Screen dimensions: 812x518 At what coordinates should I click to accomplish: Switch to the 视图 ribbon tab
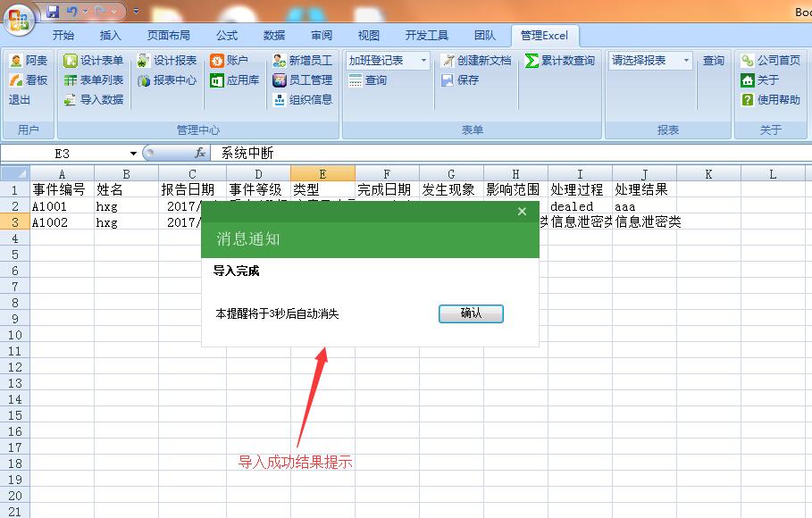click(369, 35)
